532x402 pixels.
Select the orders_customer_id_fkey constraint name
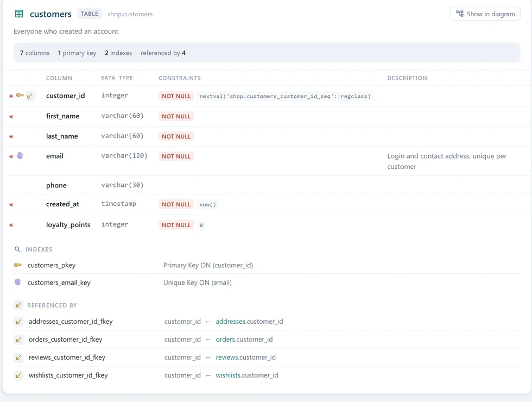point(66,340)
